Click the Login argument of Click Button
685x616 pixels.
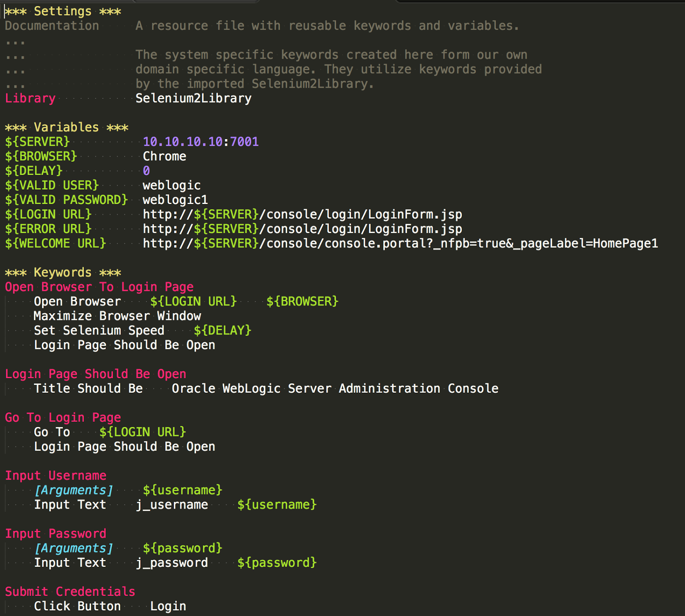click(168, 606)
